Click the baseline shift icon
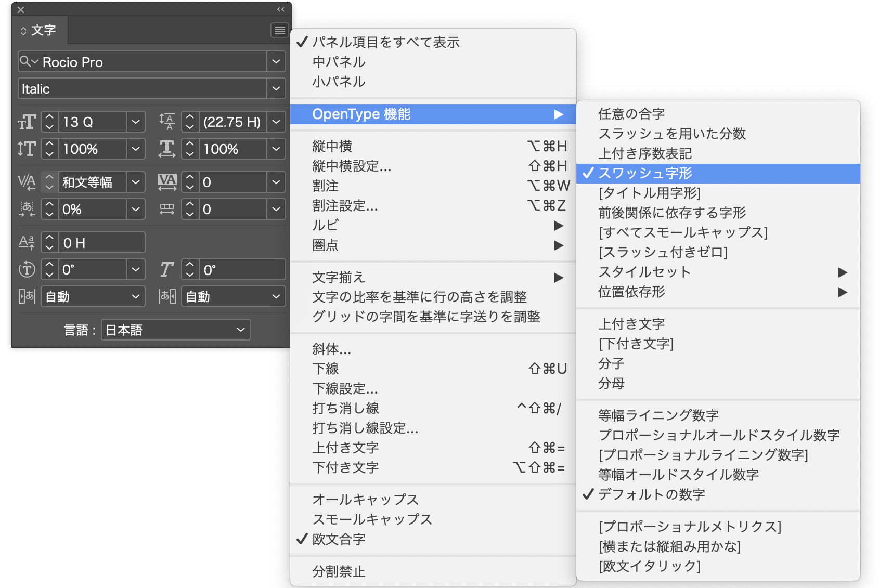The height and width of the screenshot is (588, 879). (27, 242)
